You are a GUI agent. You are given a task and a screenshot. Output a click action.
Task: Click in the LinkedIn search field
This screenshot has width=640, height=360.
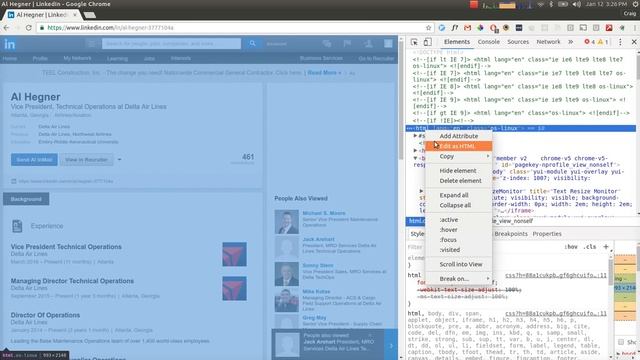pos(171,43)
